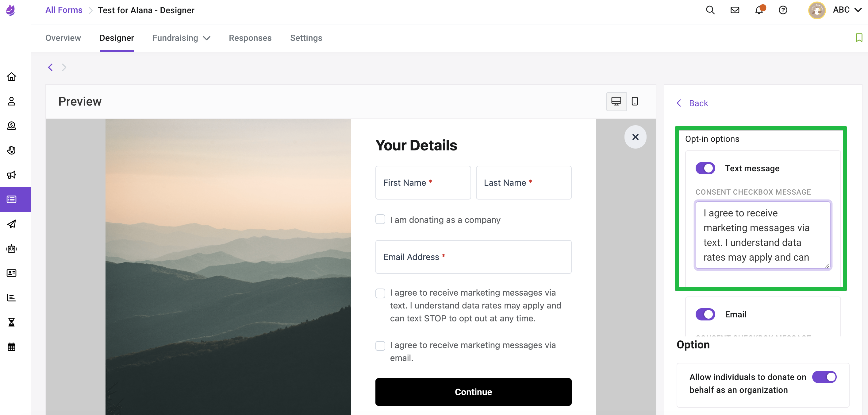The image size is (868, 415).
Task: Click the Email Address input field
Action: pyautogui.click(x=473, y=257)
